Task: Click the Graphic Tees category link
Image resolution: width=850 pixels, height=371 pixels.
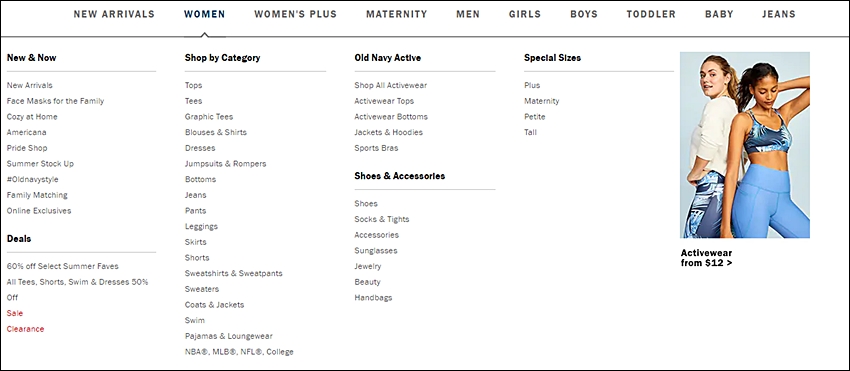Action: tap(209, 117)
